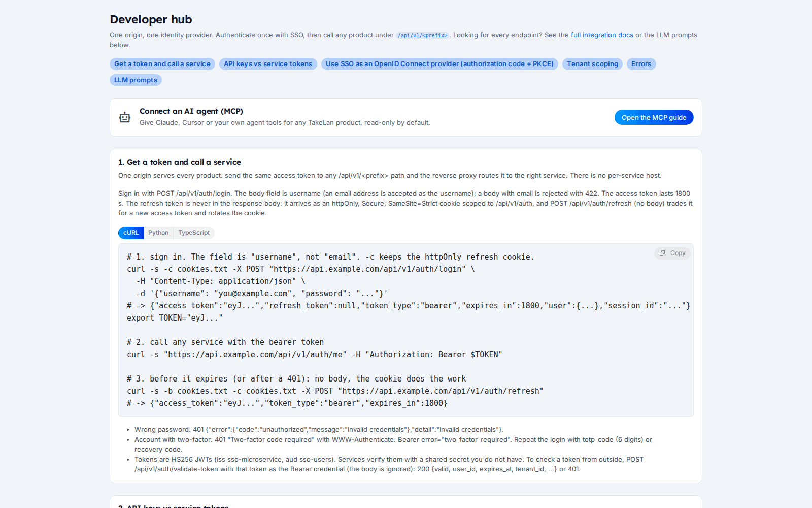The image size is (812, 508).
Task: Click the Connect an AI agent (MCP) title
Action: (191, 111)
